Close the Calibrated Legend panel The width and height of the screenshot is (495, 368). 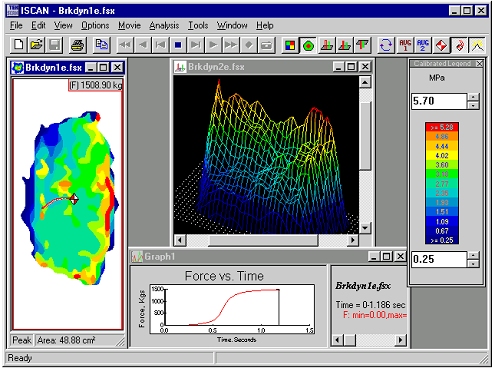pyautogui.click(x=479, y=64)
